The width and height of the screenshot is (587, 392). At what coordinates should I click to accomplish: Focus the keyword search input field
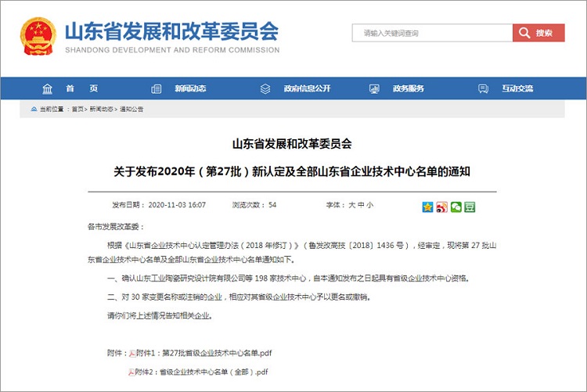point(432,33)
